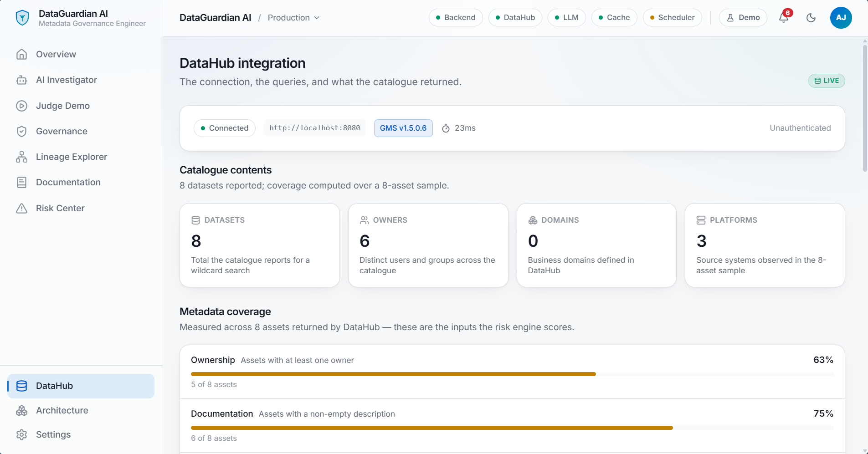Click the Architecture blocks icon
The width and height of the screenshot is (868, 454).
(x=21, y=410)
